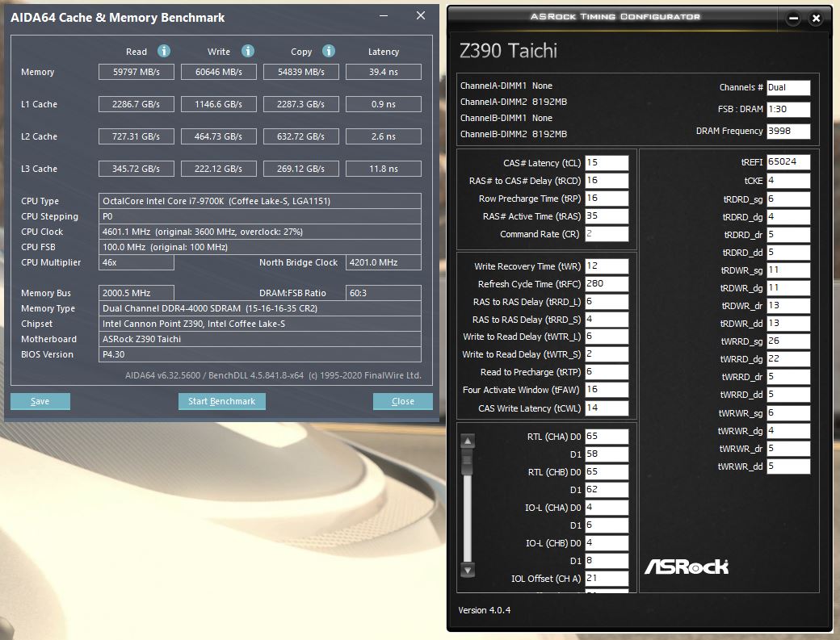Click the Z390 Taichi heading
This screenshot has width=840, height=640.
[x=508, y=51]
